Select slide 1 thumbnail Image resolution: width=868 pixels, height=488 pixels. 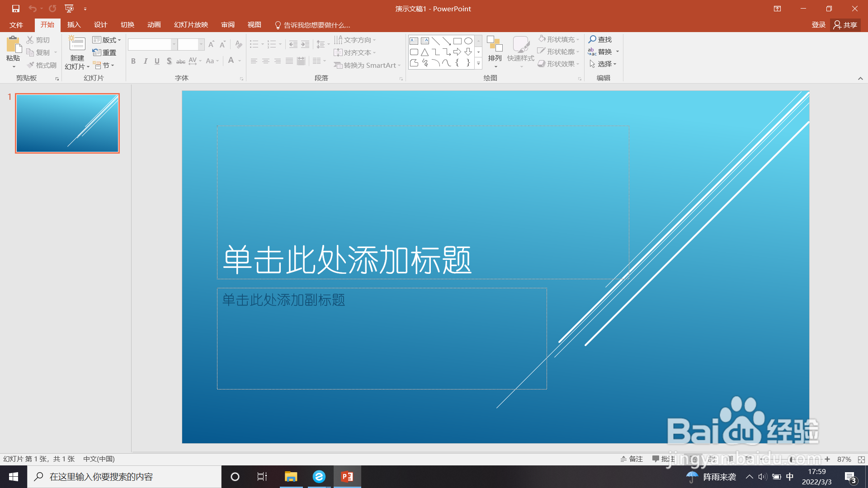click(x=67, y=123)
